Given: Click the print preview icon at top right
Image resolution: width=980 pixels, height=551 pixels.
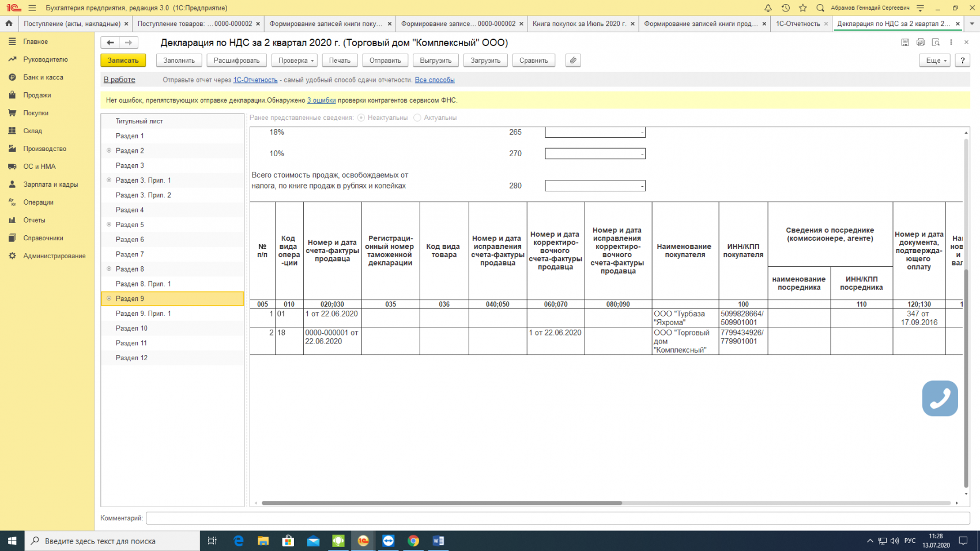Looking at the screenshot, I should tap(936, 43).
